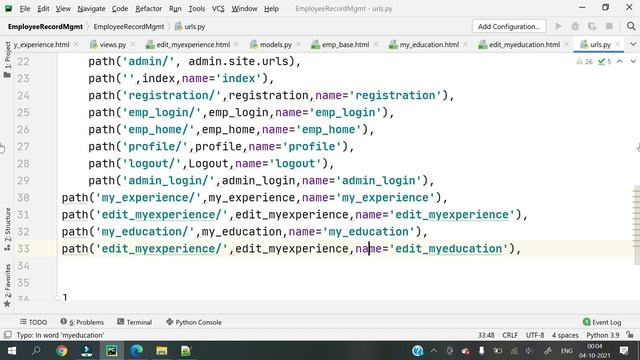Viewport: 640px width, 360px height.
Task: Click urls.py breadcrumb in navigation bar
Action: [190, 27]
